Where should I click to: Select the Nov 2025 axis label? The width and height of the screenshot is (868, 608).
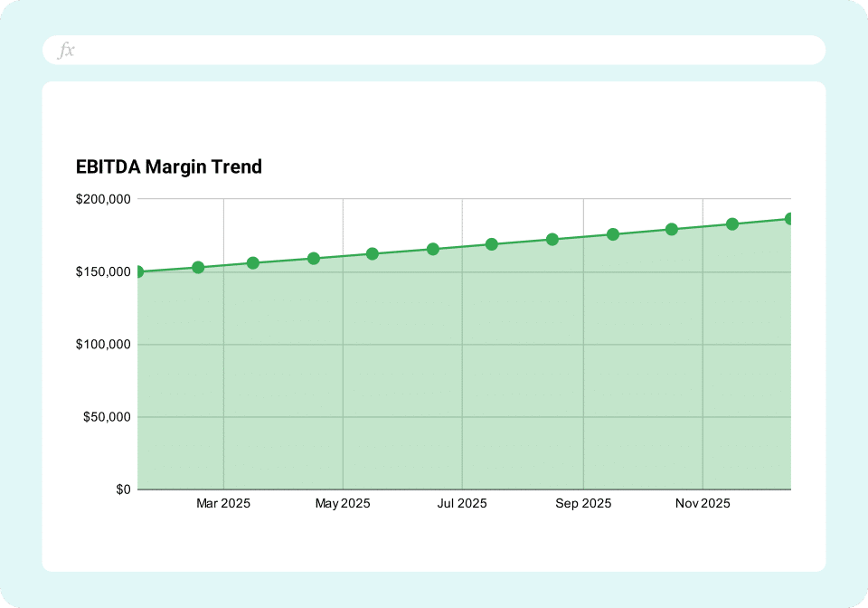tap(703, 503)
